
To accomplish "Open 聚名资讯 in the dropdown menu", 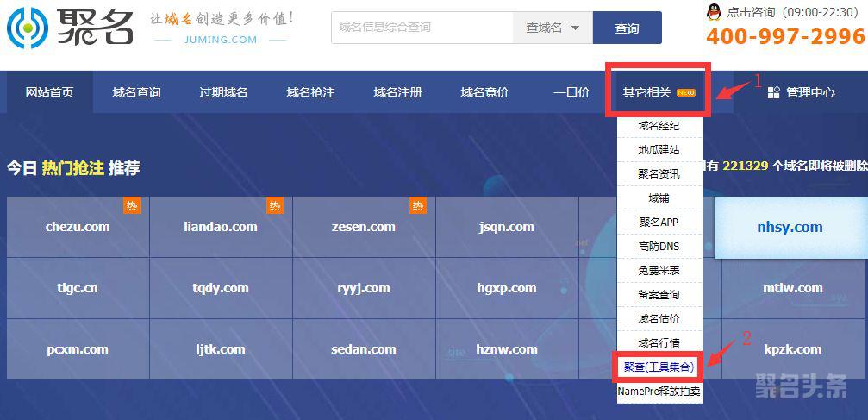I will pos(659,174).
